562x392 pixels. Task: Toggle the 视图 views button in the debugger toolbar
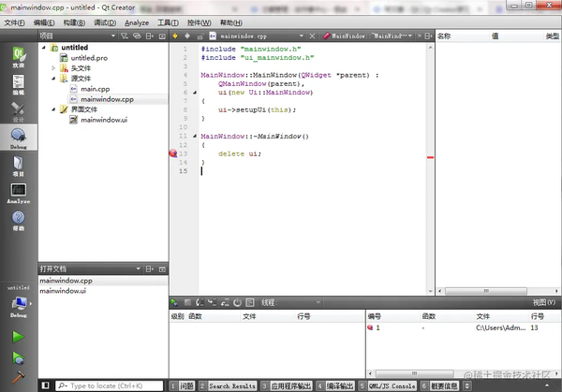544,302
